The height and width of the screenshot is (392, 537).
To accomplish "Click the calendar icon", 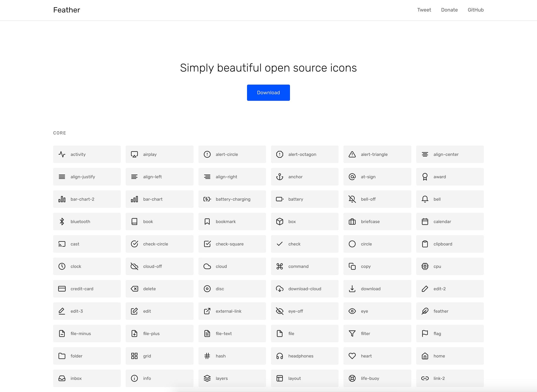I will (425, 222).
